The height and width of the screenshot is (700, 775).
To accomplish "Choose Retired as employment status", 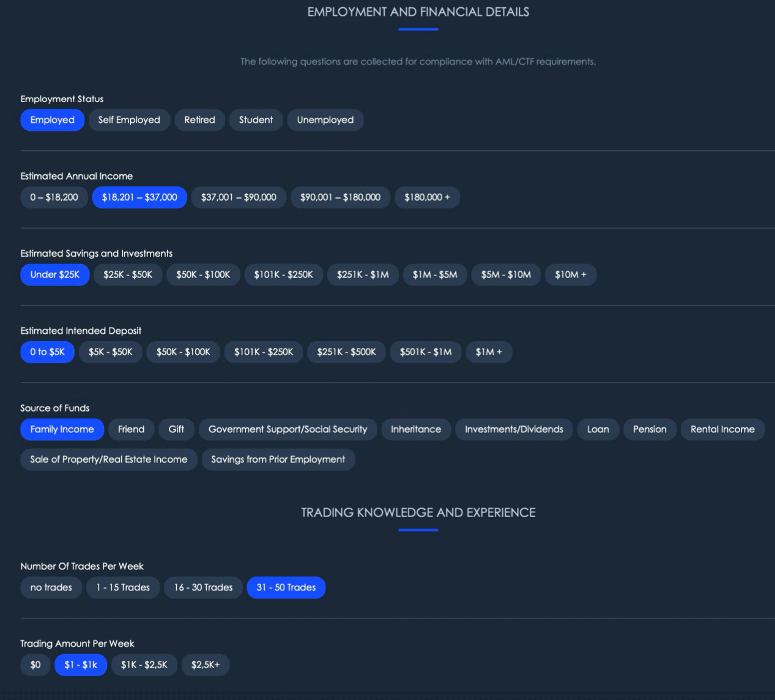I will click(x=199, y=120).
